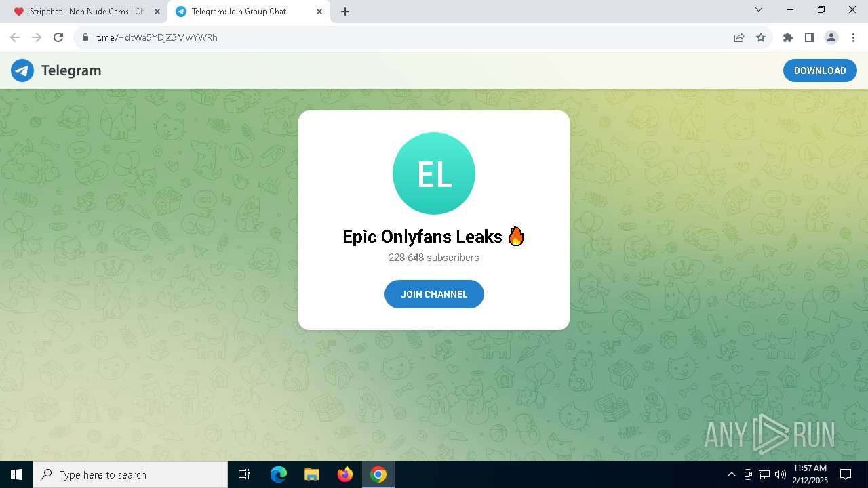Click the Telegram logo icon in header

(22, 70)
